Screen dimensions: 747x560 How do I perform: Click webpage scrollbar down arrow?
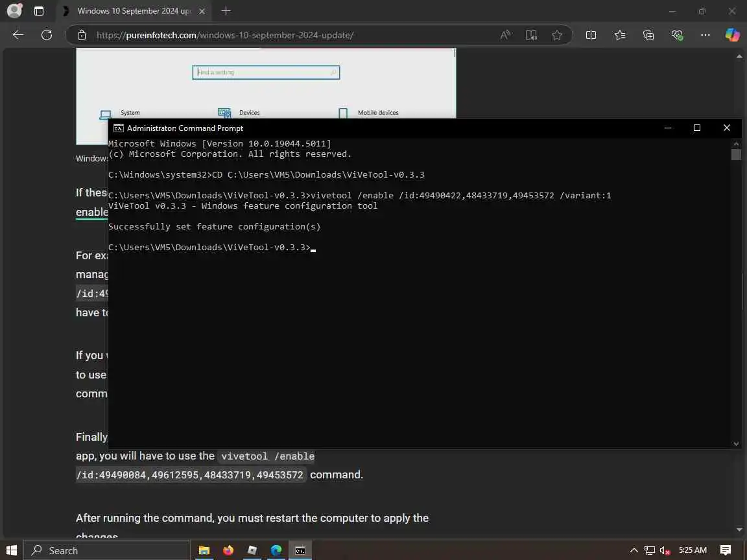pos(739,530)
